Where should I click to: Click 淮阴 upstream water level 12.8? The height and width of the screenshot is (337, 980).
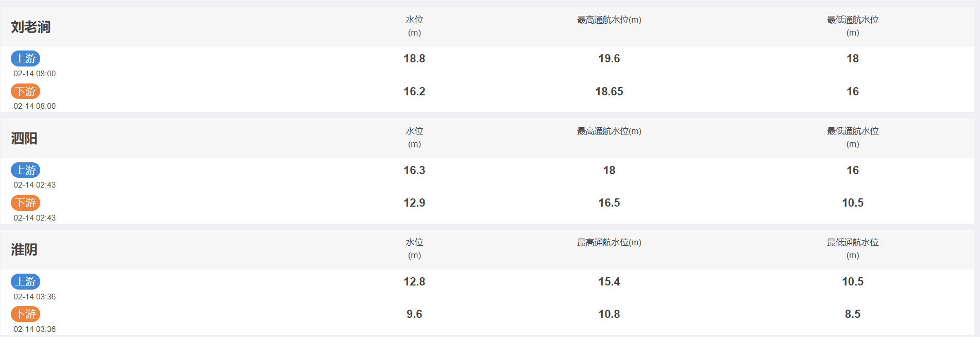(x=414, y=282)
